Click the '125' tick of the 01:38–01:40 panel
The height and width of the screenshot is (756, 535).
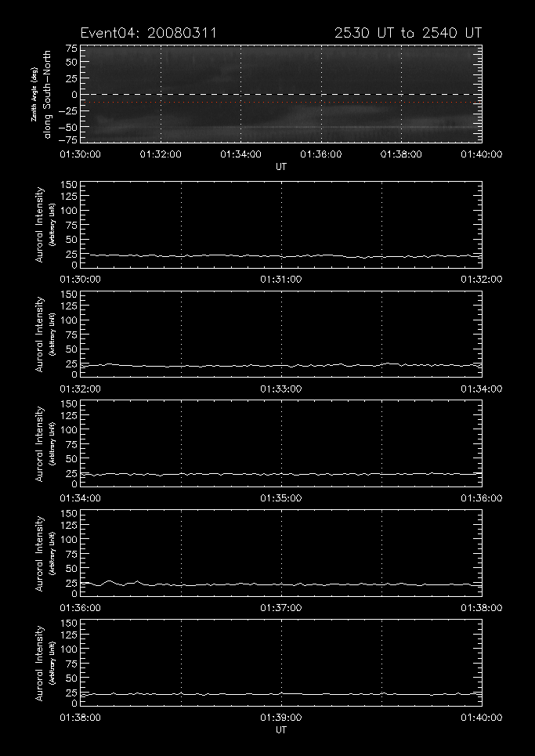70,636
